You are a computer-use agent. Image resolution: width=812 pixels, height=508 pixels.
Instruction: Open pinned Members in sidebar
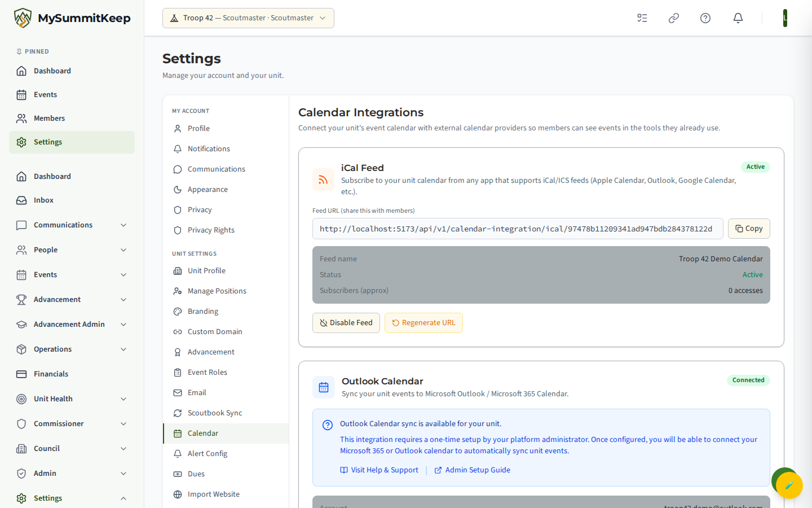click(72, 119)
